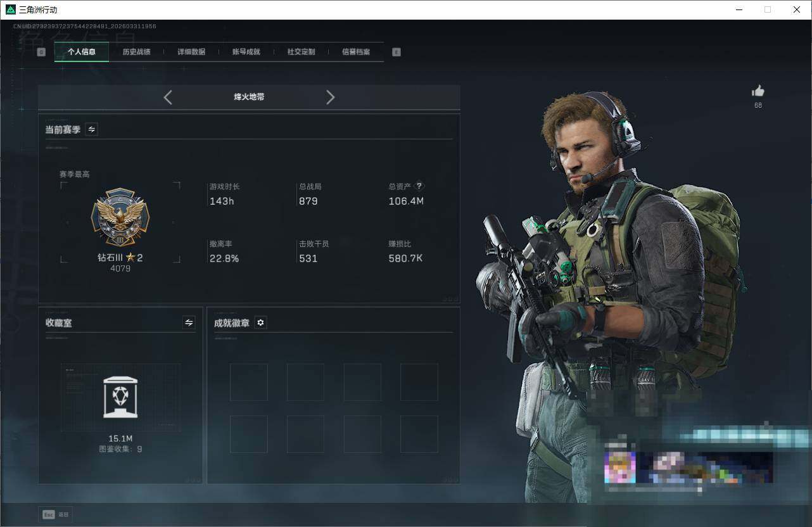Open the 个人信息 tab

click(x=82, y=52)
